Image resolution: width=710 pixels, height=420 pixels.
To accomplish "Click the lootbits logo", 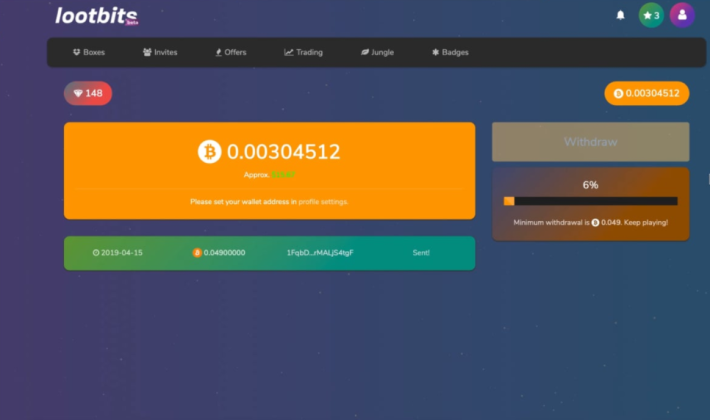I will (96, 16).
